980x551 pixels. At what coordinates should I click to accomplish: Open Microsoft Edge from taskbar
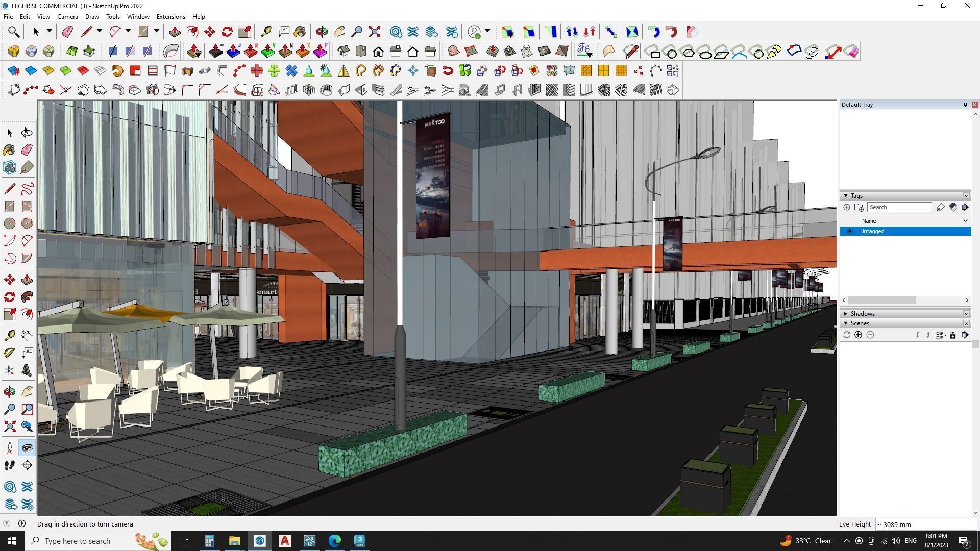(335, 541)
